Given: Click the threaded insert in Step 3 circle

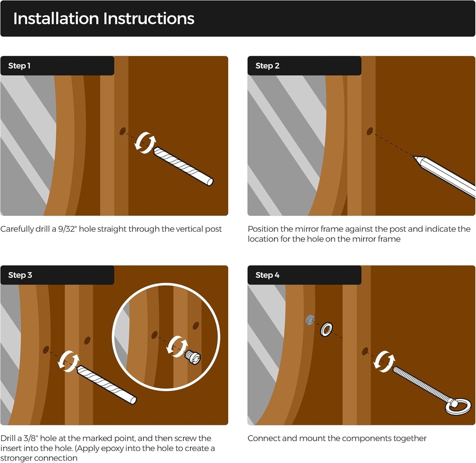Looking at the screenshot, I should (x=193, y=357).
